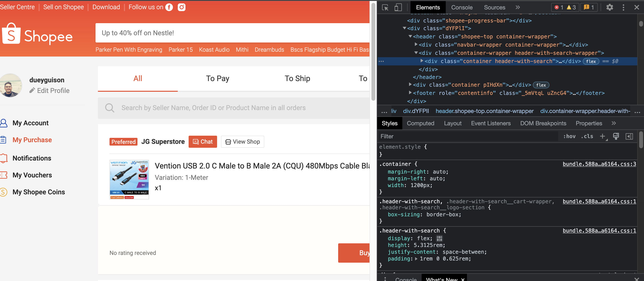Click the issues count badge

tap(589, 7)
